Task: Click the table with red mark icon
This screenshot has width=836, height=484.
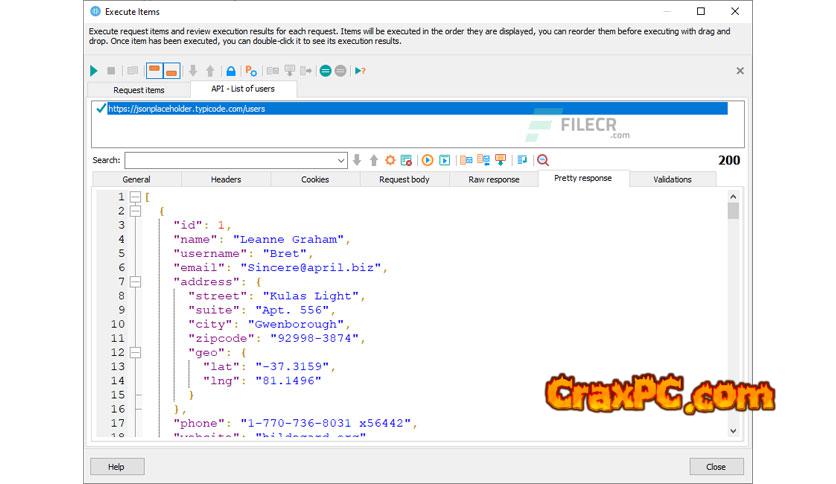Action: 406,160
